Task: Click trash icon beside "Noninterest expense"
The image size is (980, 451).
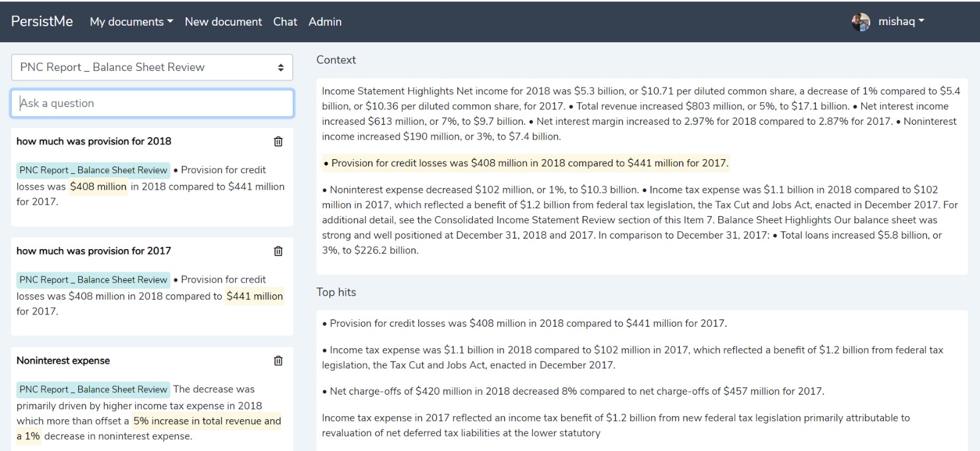Action: pos(278,360)
